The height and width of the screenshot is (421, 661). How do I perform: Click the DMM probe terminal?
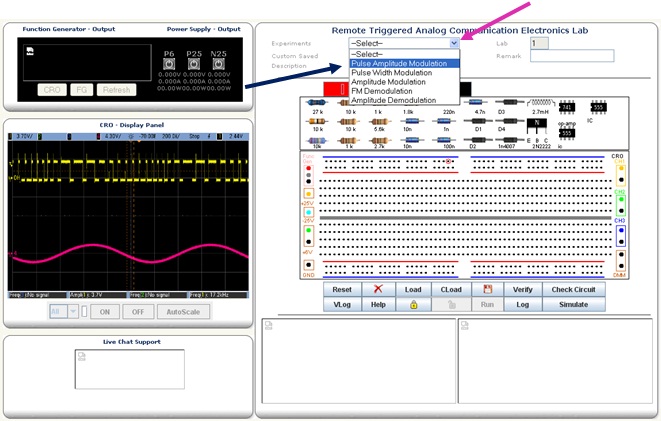(x=621, y=261)
